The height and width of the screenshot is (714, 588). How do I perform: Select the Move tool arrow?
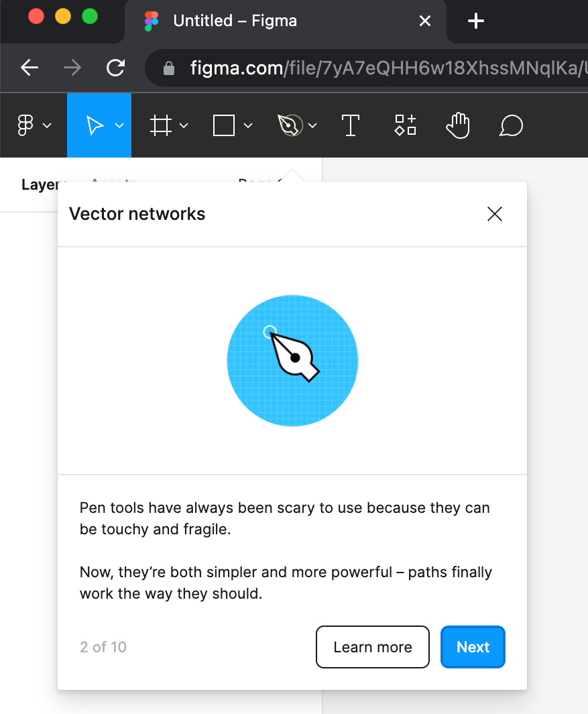point(95,125)
